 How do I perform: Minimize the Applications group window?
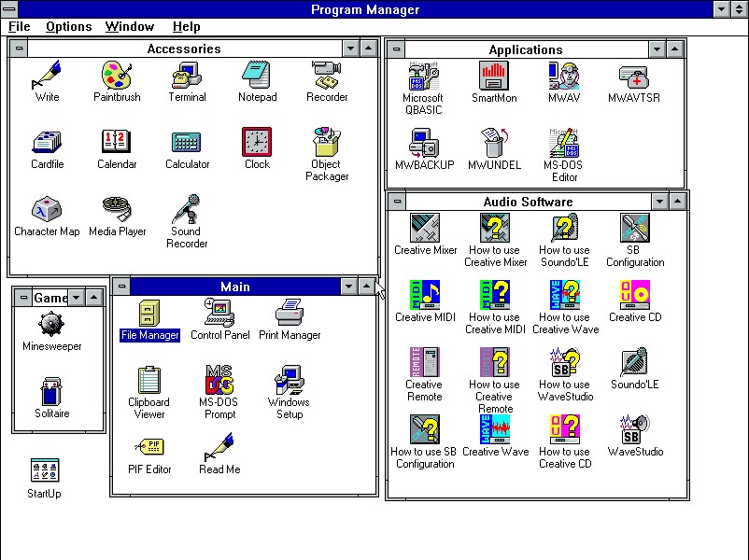click(x=658, y=49)
